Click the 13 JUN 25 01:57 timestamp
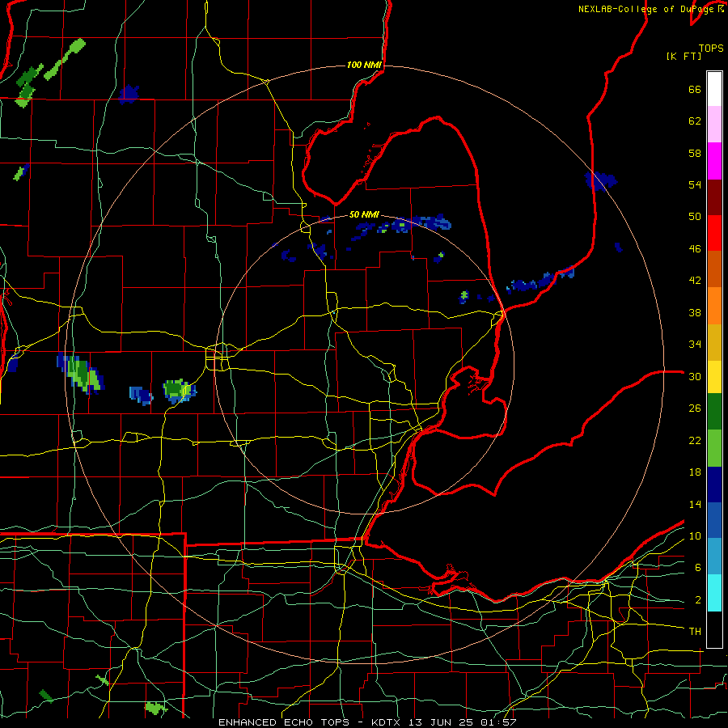 pos(463,722)
